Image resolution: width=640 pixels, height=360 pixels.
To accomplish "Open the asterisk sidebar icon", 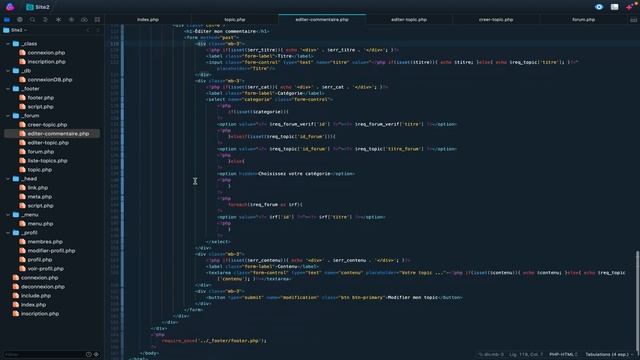I will (58, 20).
